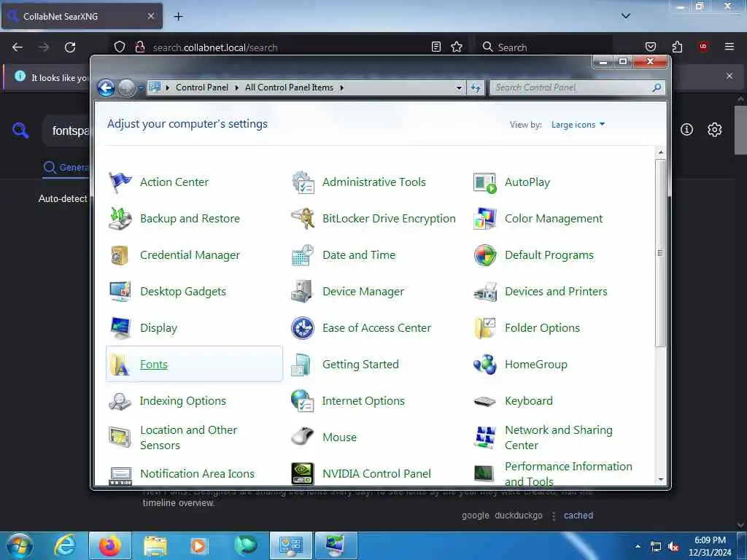Open the Internet Options globe icon
Viewport: 747px width, 560px height.
point(303,401)
